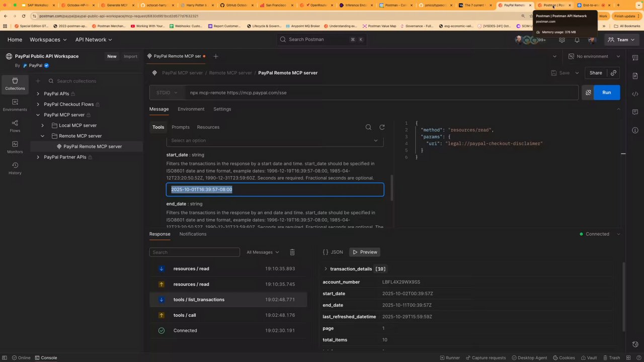644x362 pixels.
Task: Click the Share button
Action: click(x=596, y=73)
